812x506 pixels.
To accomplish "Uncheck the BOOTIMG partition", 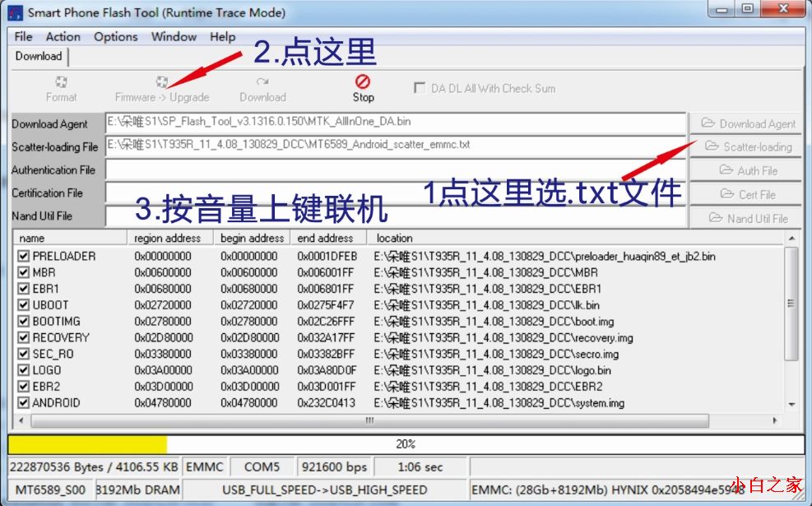I will tap(23, 321).
